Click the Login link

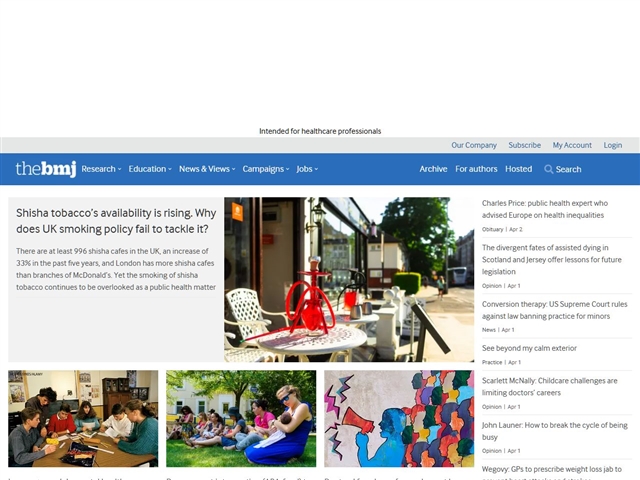click(613, 145)
